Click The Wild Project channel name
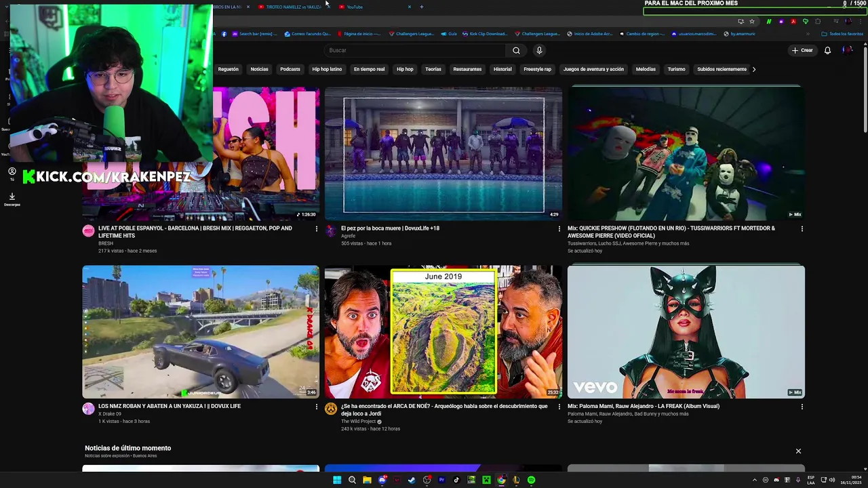This screenshot has height=488, width=868. pos(358,422)
